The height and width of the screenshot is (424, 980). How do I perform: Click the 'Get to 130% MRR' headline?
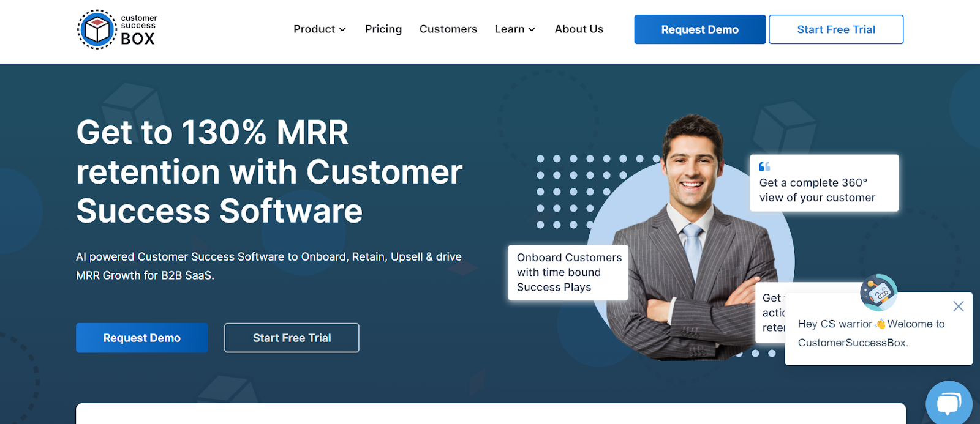click(269, 172)
